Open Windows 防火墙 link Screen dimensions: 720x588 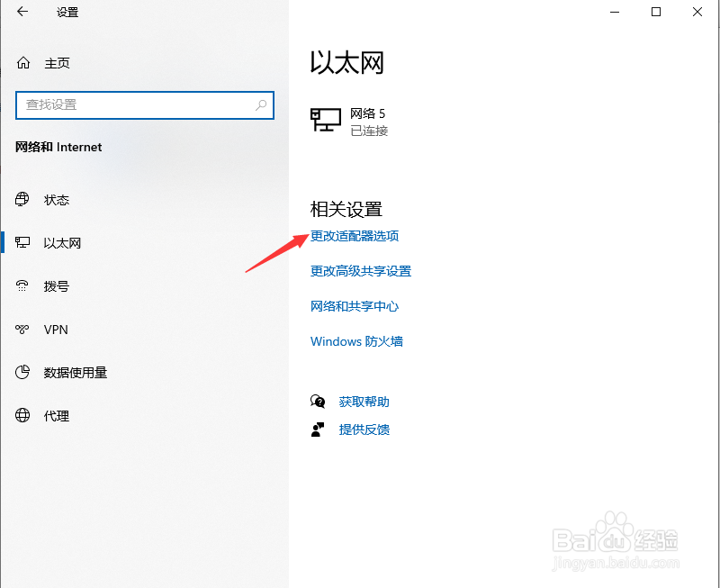[x=356, y=341]
